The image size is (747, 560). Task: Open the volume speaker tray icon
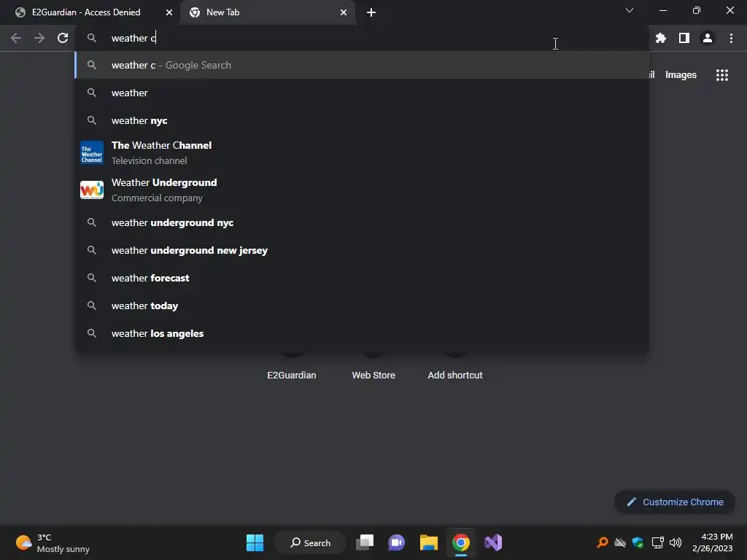[x=676, y=542]
